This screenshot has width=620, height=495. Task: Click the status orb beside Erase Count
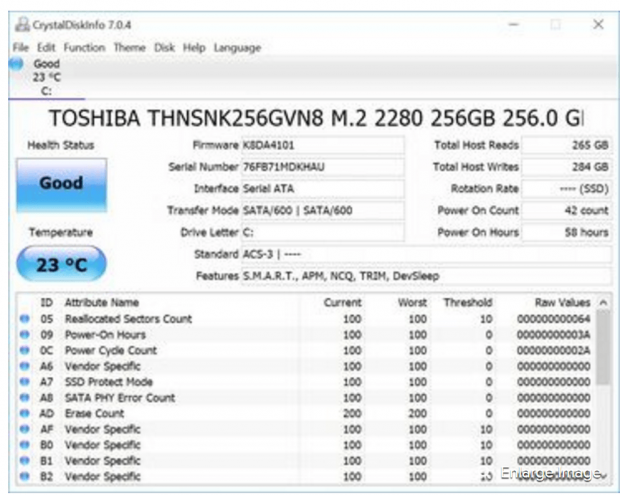point(24,413)
